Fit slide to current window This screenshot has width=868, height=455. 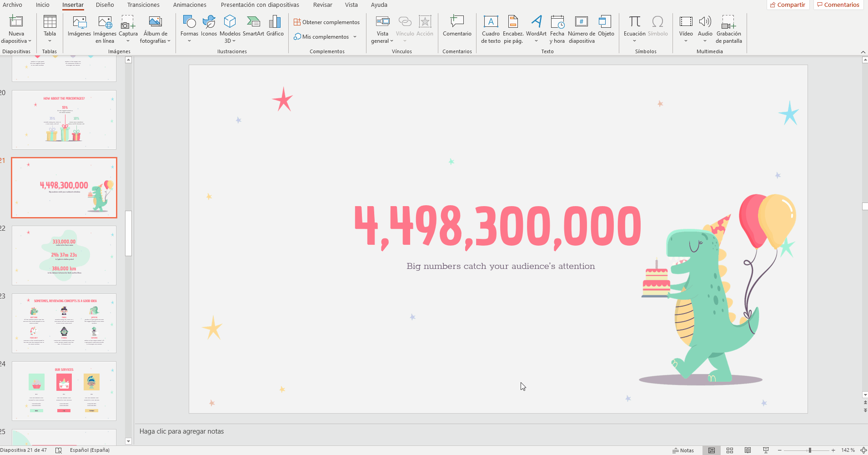point(863,450)
